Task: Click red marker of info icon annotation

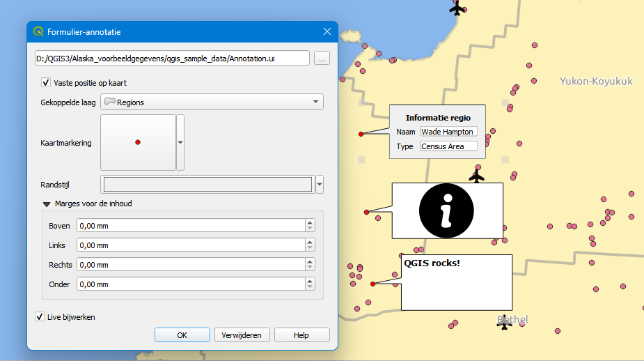Action: 366,212
